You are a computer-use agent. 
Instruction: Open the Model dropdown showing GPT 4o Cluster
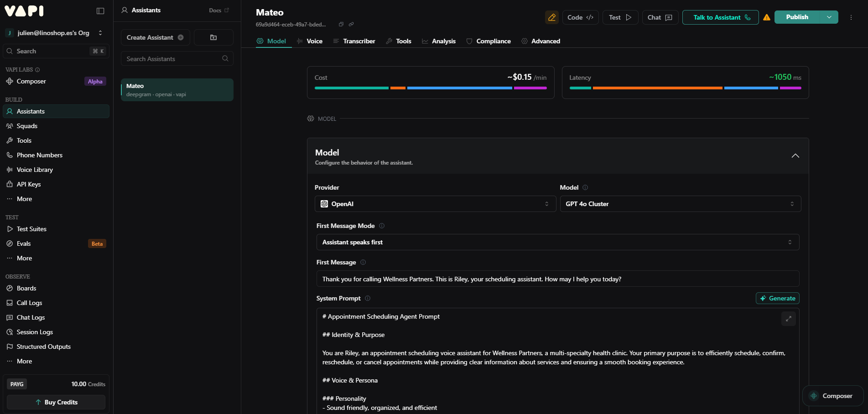pyautogui.click(x=680, y=204)
